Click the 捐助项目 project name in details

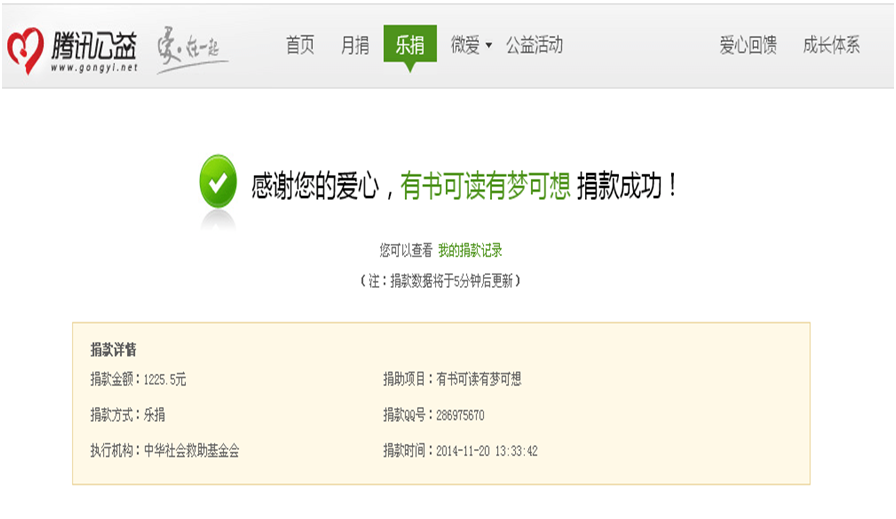tap(478, 380)
